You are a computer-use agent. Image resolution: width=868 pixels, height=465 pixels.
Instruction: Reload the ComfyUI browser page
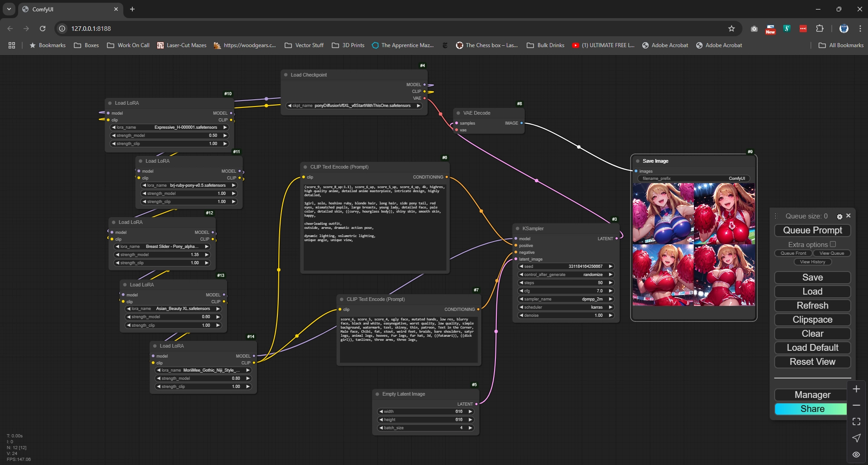[x=43, y=29]
